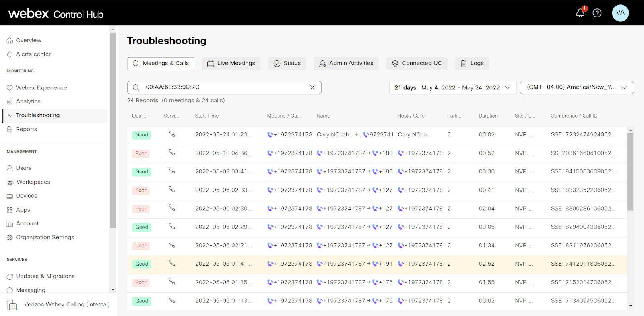Viewport: 644px width, 316px height.
Task: Sort by Start Time column header
Action: coord(207,116)
